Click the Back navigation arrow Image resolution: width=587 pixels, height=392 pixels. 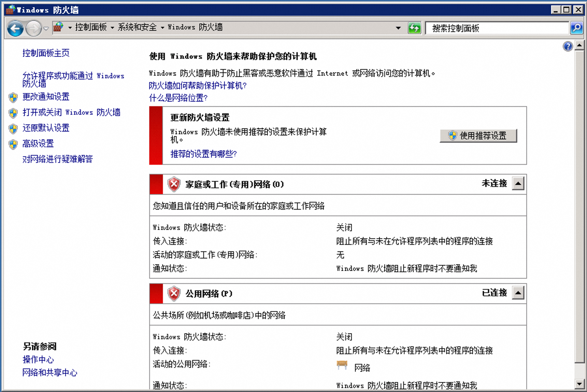15,28
